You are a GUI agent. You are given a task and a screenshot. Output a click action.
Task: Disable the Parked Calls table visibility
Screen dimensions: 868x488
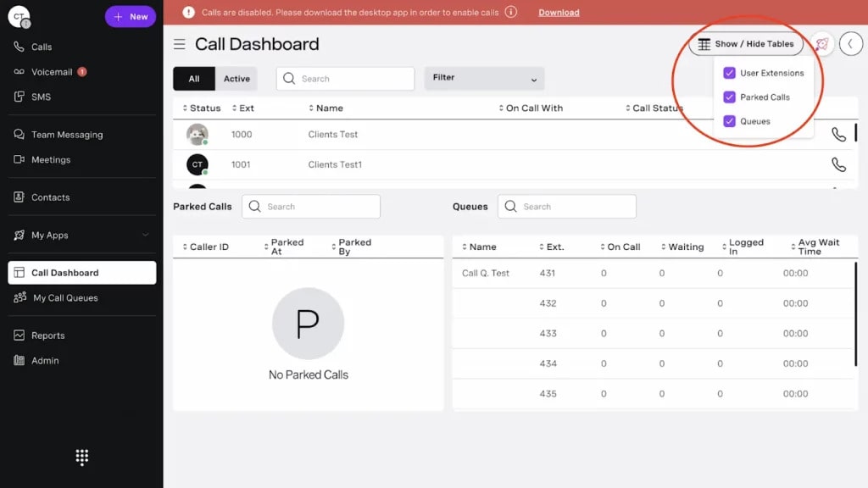pyautogui.click(x=729, y=97)
